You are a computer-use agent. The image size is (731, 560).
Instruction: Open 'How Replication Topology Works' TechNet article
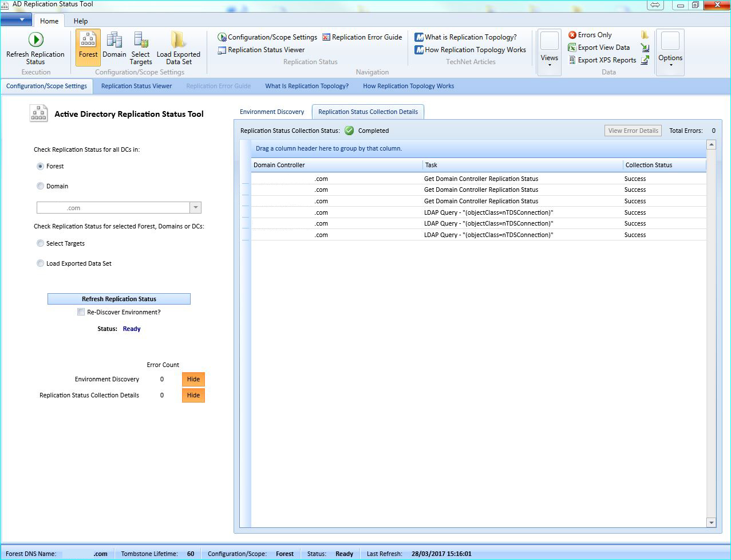tap(470, 50)
